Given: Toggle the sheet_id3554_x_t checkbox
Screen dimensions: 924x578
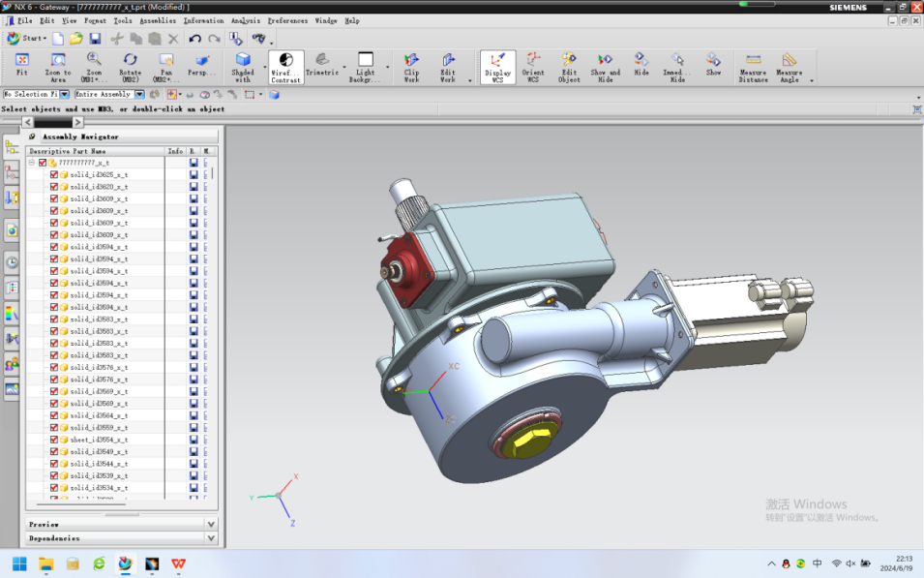Looking at the screenshot, I should pyautogui.click(x=54, y=440).
